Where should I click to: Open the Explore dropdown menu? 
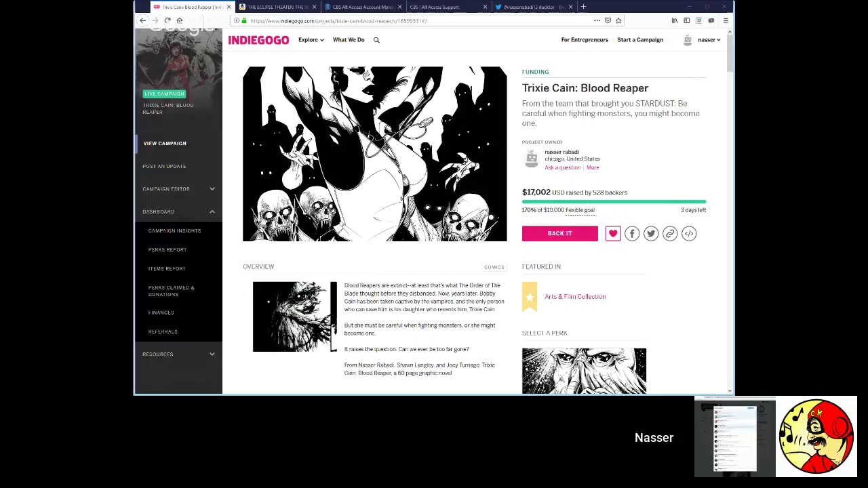coord(311,40)
